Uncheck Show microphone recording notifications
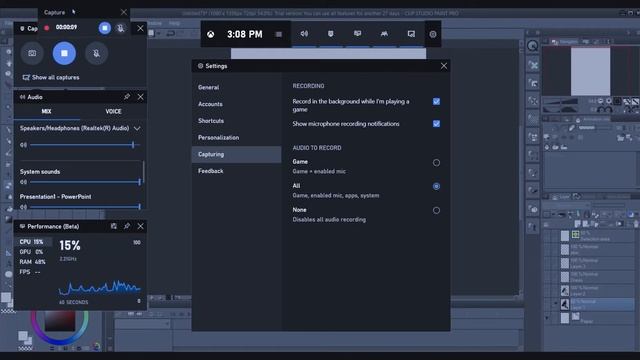640x360 pixels. click(x=436, y=124)
